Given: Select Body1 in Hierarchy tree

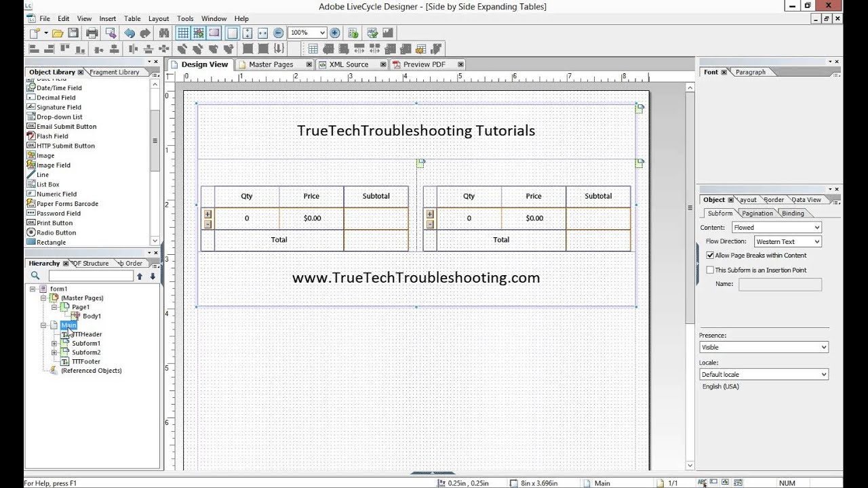Looking at the screenshot, I should click(92, 316).
